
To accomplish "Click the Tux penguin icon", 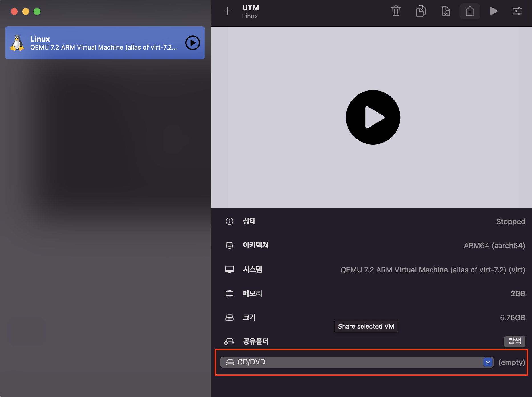I will (x=17, y=43).
